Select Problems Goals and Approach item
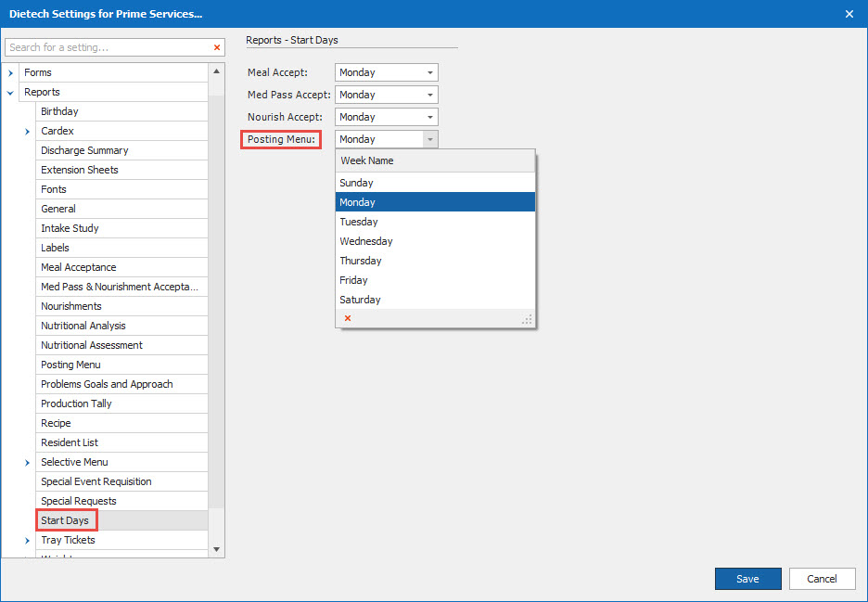The image size is (868, 602). [121, 384]
